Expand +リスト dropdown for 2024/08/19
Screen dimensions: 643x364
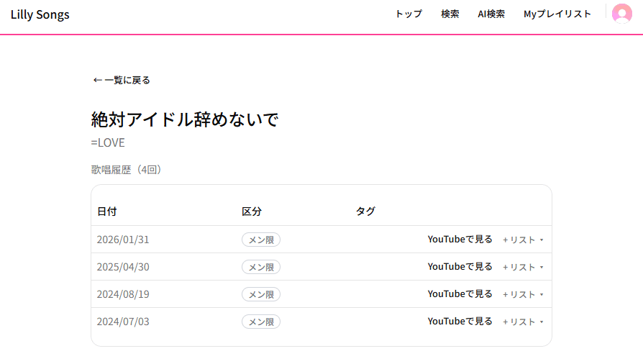coord(523,295)
